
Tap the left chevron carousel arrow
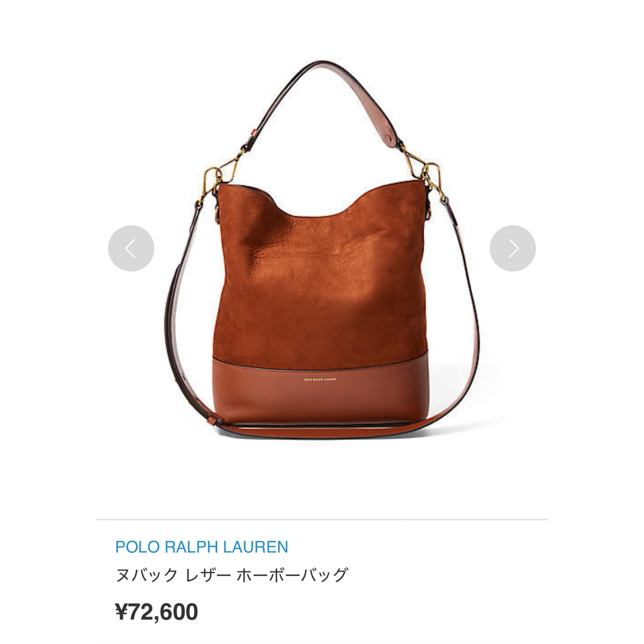click(x=130, y=248)
